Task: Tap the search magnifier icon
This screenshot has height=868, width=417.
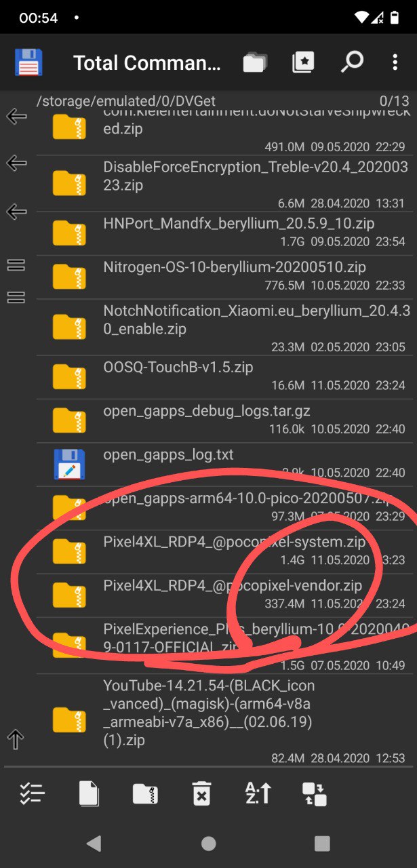Action: pos(351,62)
